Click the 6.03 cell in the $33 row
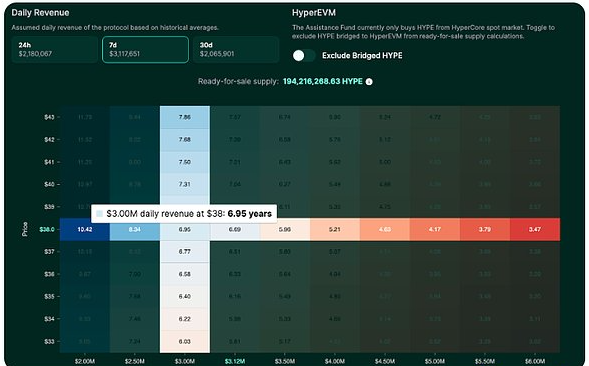 coord(185,342)
